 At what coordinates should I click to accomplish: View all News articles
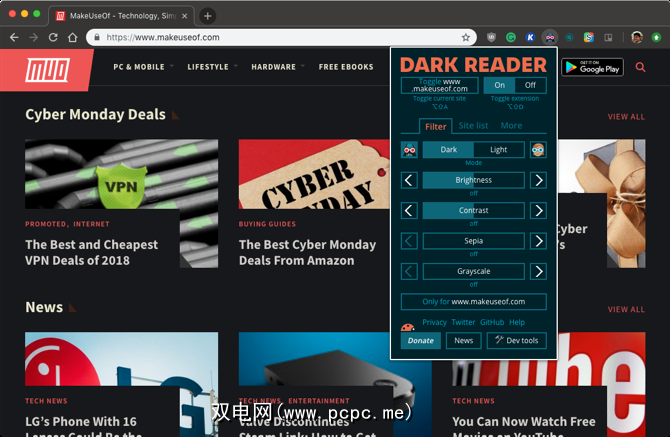point(626,309)
